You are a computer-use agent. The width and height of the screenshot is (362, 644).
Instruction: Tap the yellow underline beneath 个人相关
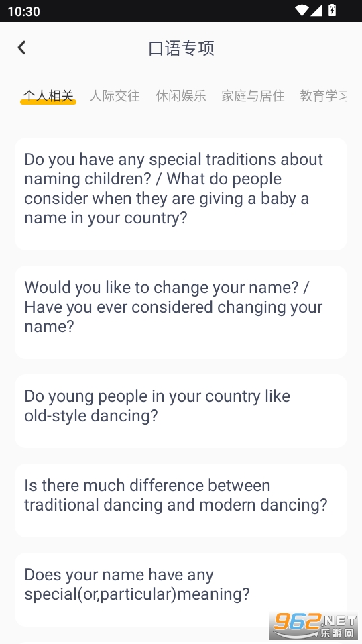(48, 102)
